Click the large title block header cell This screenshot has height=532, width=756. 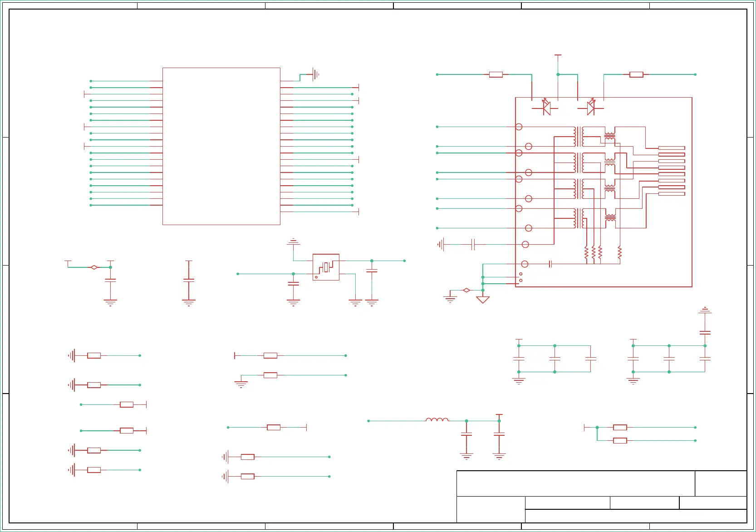pos(576,483)
